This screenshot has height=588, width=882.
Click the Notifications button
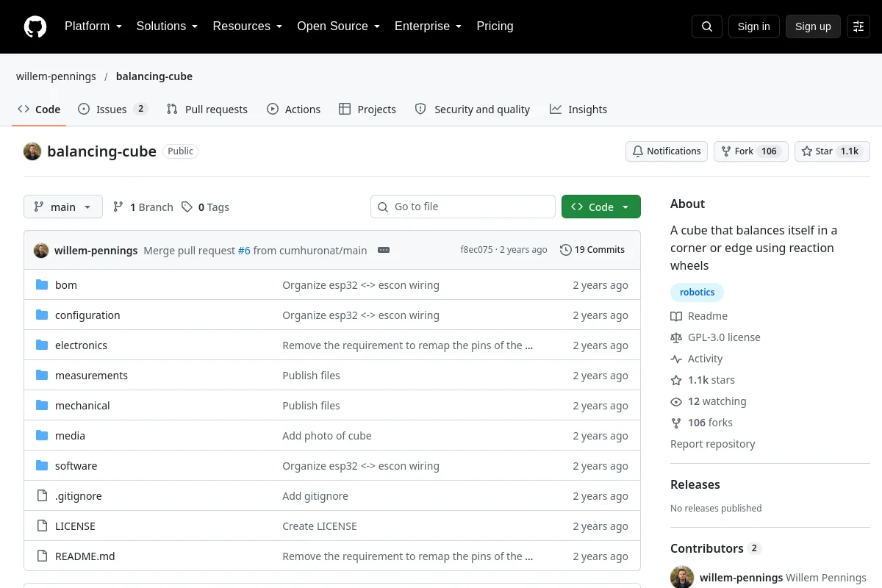coord(667,151)
